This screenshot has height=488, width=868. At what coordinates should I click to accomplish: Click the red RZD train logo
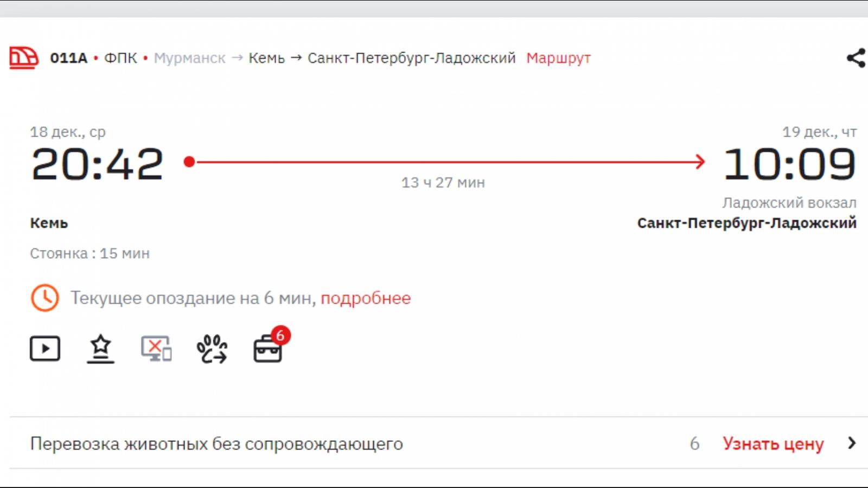(24, 57)
